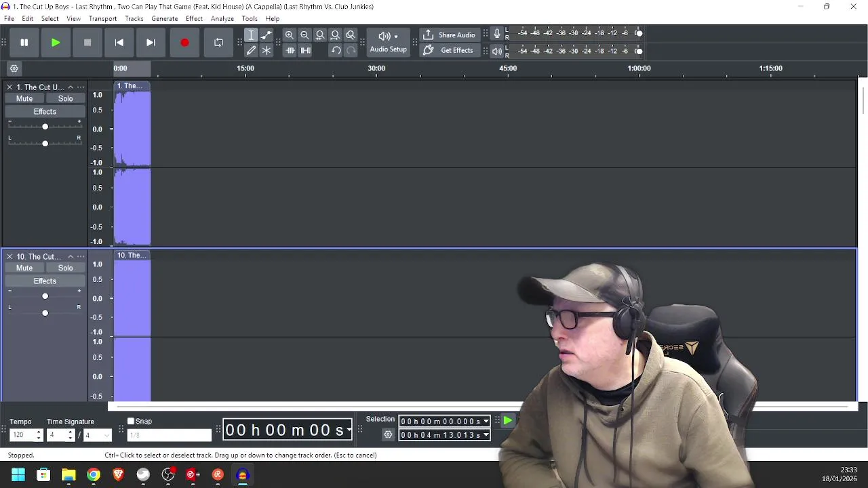Select the Draw pencil tool
This screenshot has width=868, height=488.
point(251,50)
